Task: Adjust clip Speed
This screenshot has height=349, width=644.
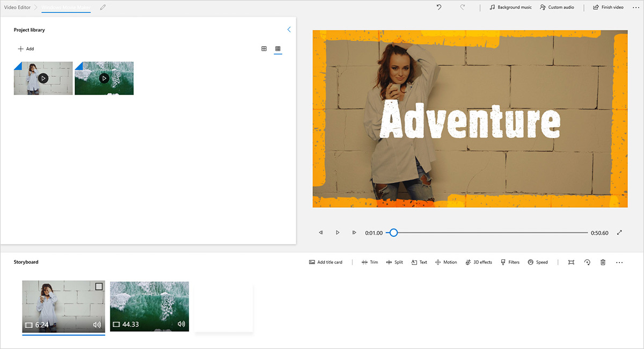Action: (x=538, y=262)
